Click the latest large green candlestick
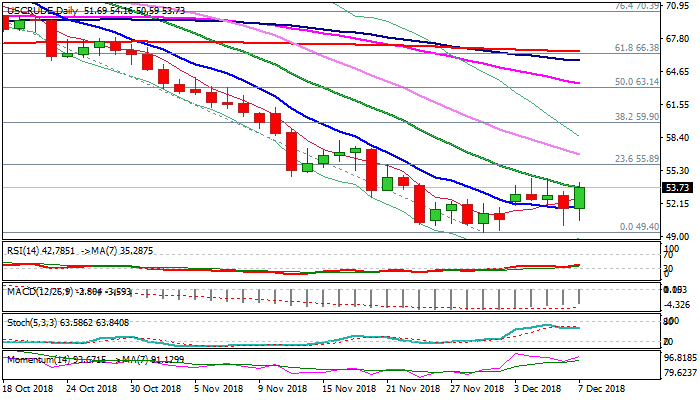The width and height of the screenshot is (700, 400). (x=581, y=197)
